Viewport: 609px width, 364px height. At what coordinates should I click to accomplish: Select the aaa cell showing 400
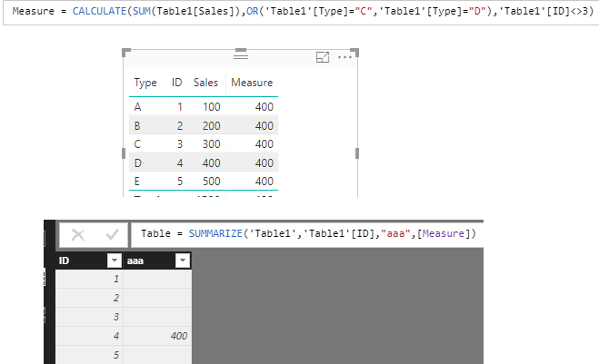pos(157,336)
